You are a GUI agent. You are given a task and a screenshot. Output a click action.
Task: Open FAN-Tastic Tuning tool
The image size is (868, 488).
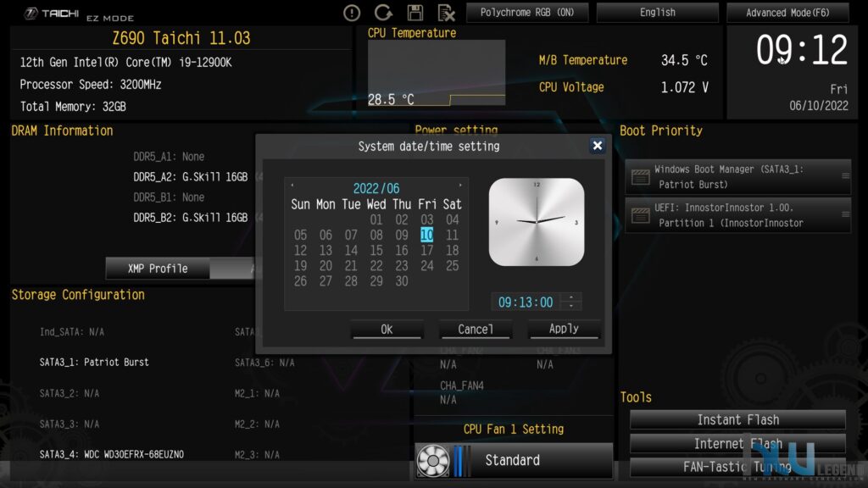pos(738,468)
